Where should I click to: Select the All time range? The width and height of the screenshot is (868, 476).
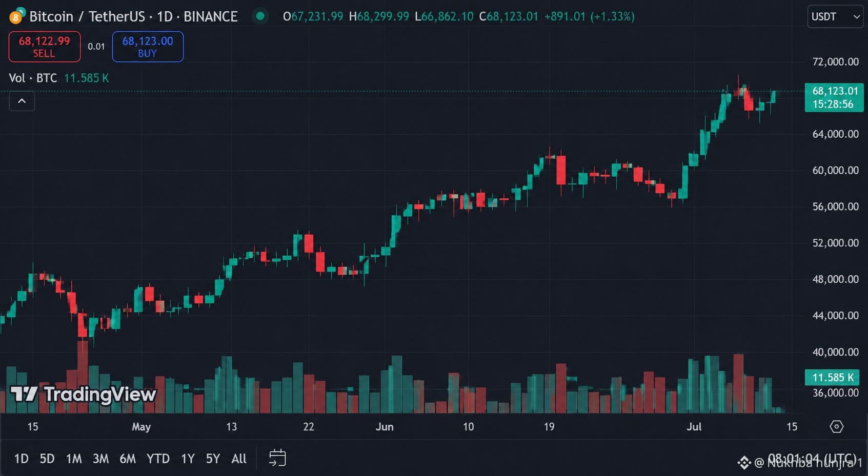[239, 459]
